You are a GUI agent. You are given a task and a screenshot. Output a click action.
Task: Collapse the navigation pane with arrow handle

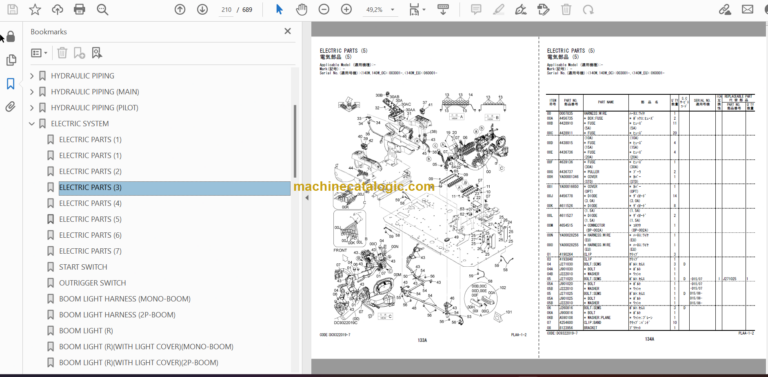point(307,198)
